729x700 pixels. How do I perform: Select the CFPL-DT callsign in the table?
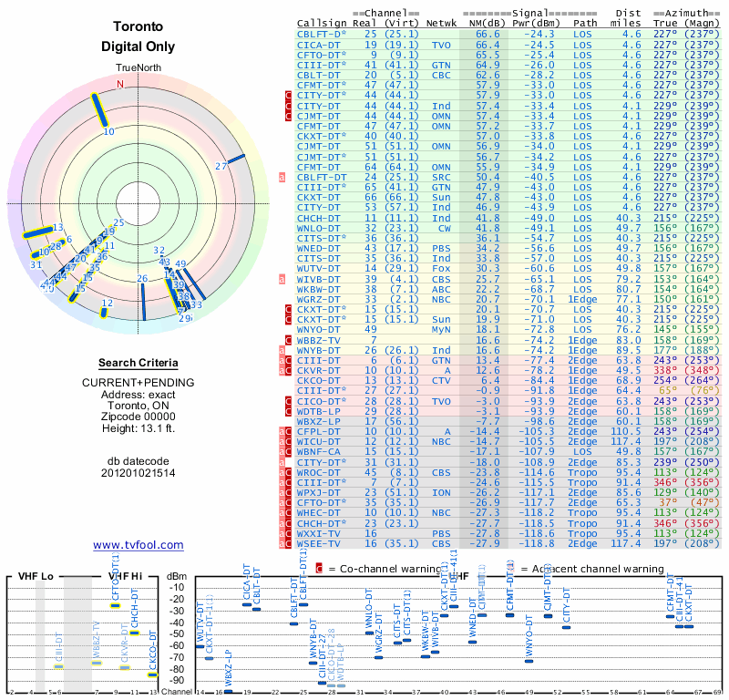click(318, 432)
